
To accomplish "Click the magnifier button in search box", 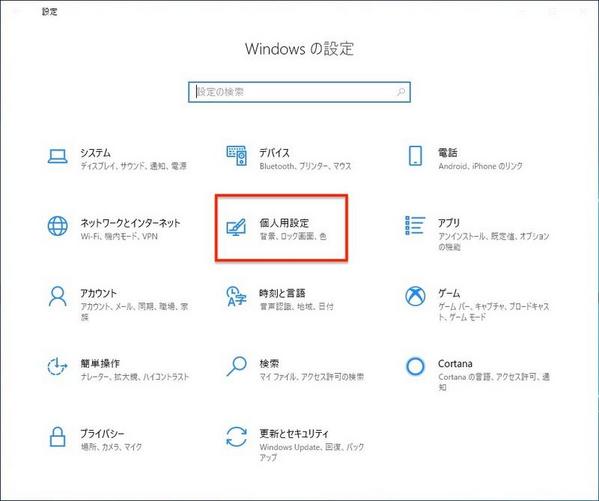I will coord(401,92).
